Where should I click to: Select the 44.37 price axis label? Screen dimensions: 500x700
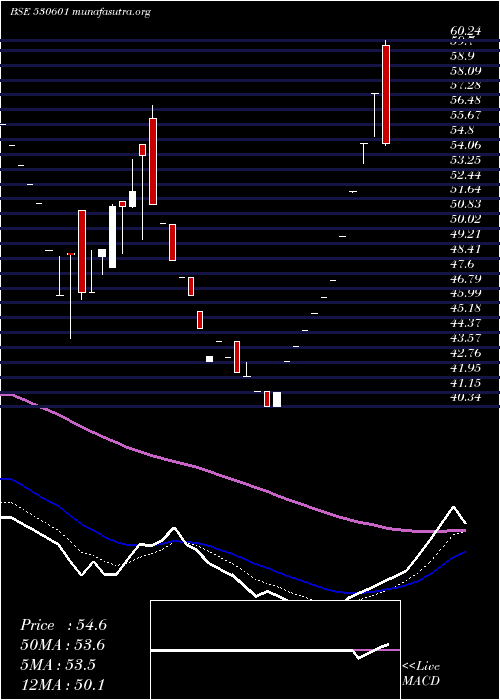pos(466,323)
